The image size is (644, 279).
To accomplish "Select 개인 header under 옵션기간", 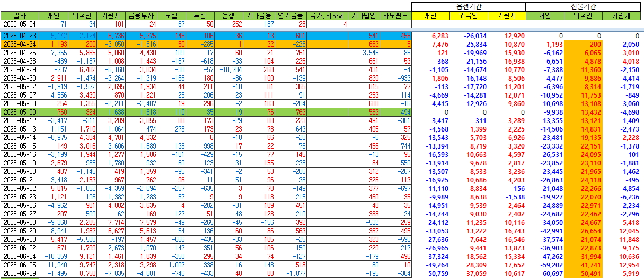I will click(430, 15).
